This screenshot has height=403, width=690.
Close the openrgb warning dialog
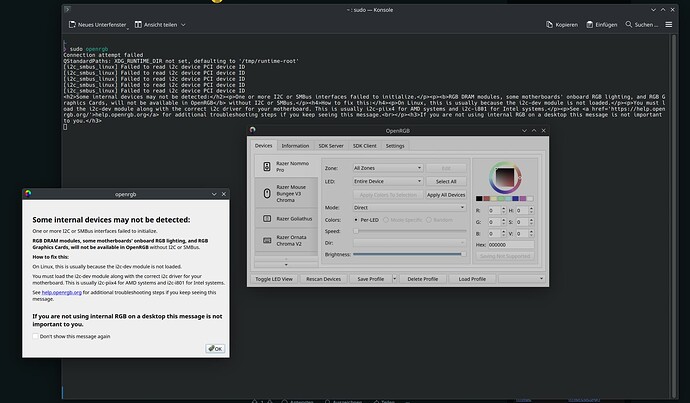(x=224, y=194)
